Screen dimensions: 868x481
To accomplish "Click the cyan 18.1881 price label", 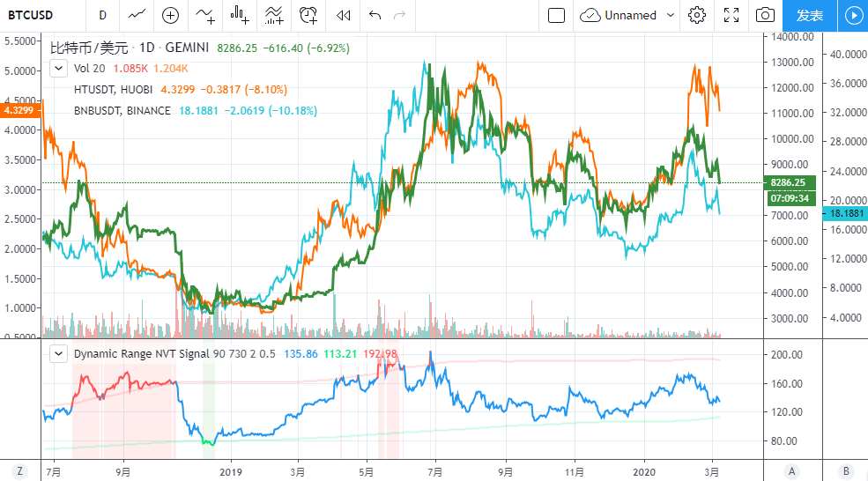I will coord(845,214).
